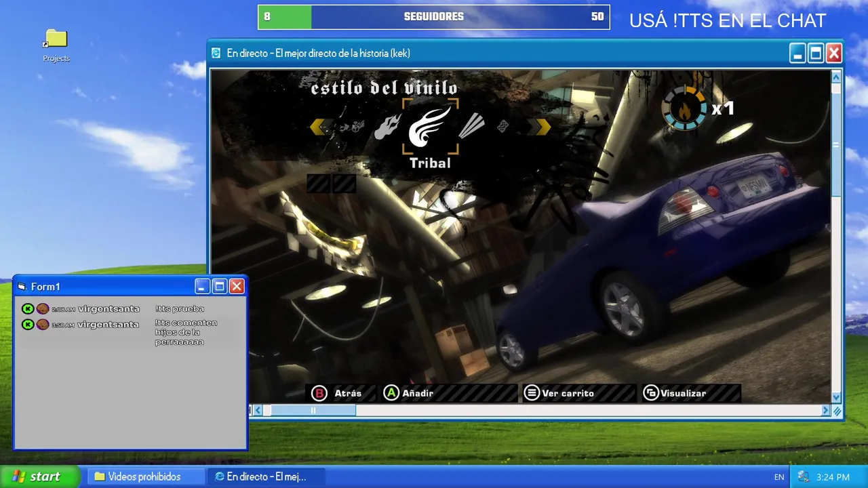Click the tray icon next to the clock

pos(804,476)
